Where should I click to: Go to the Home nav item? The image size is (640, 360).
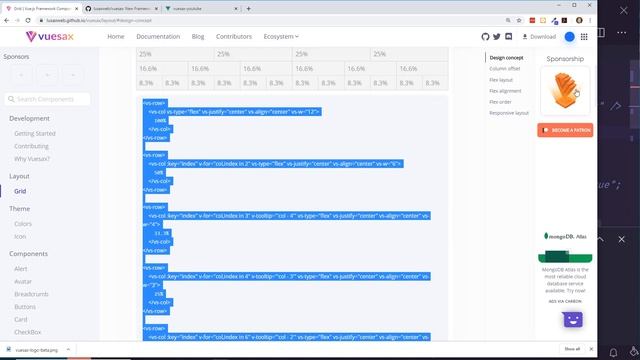(116, 36)
